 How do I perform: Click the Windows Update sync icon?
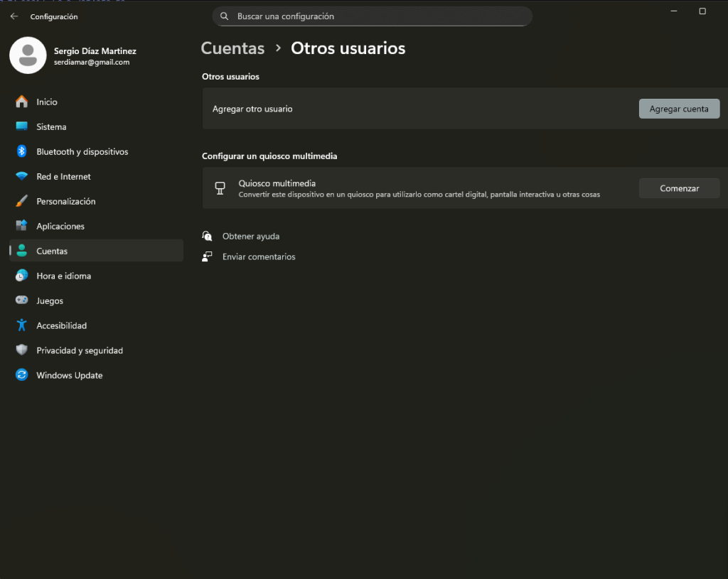click(x=22, y=375)
